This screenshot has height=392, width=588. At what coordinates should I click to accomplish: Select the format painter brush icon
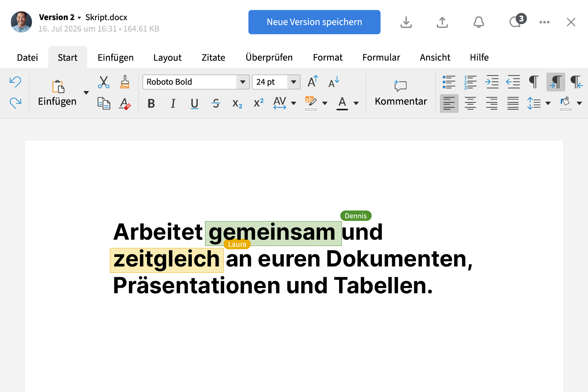click(x=125, y=82)
